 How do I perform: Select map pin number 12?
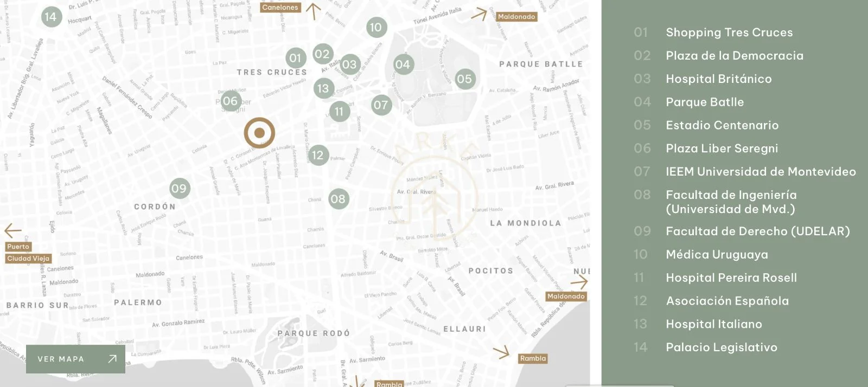point(318,156)
